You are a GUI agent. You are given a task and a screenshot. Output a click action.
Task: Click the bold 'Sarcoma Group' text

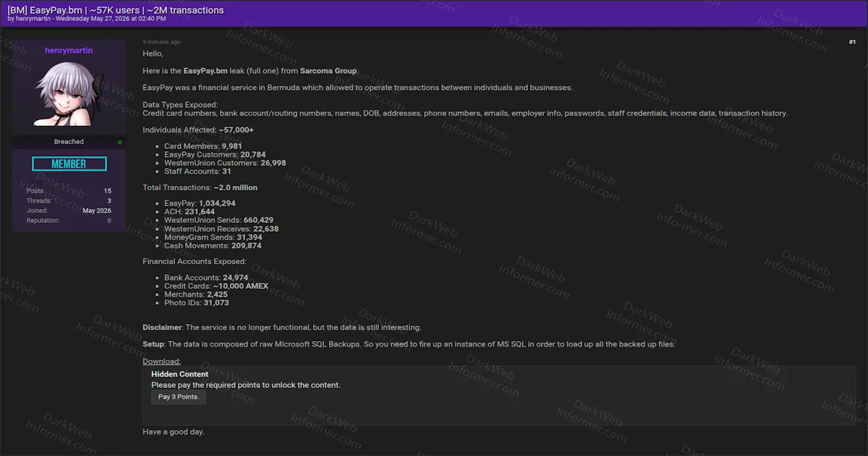pos(328,71)
